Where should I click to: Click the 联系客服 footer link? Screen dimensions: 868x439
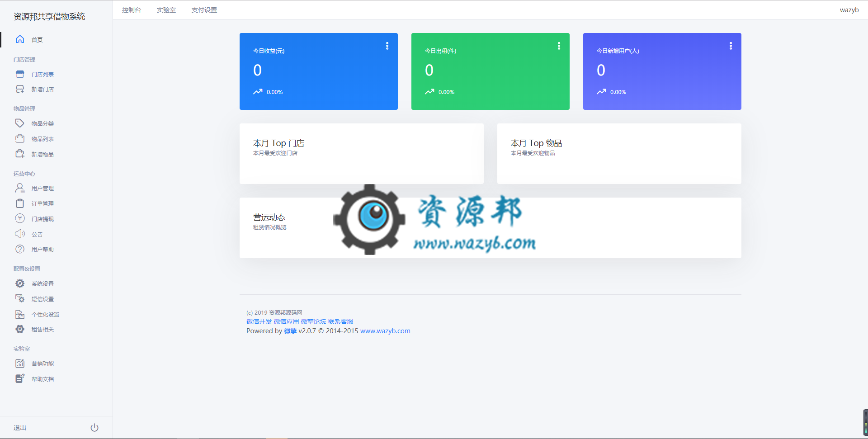click(341, 321)
